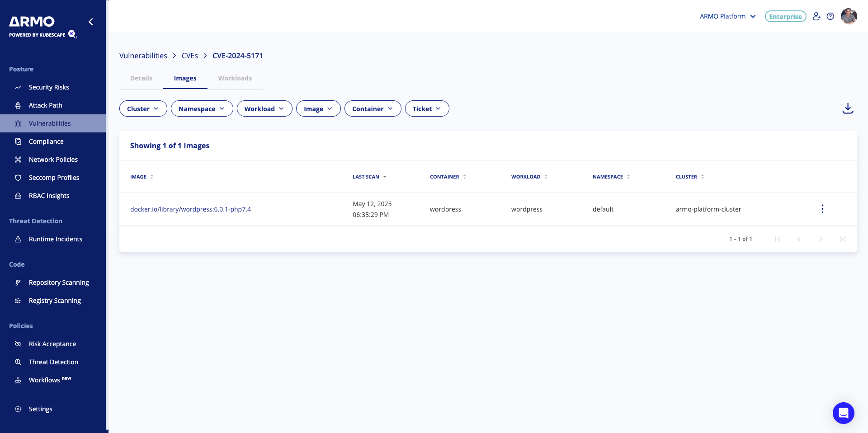This screenshot has height=433, width=868.
Task: Expand the Image filter dropdown
Action: (318, 108)
